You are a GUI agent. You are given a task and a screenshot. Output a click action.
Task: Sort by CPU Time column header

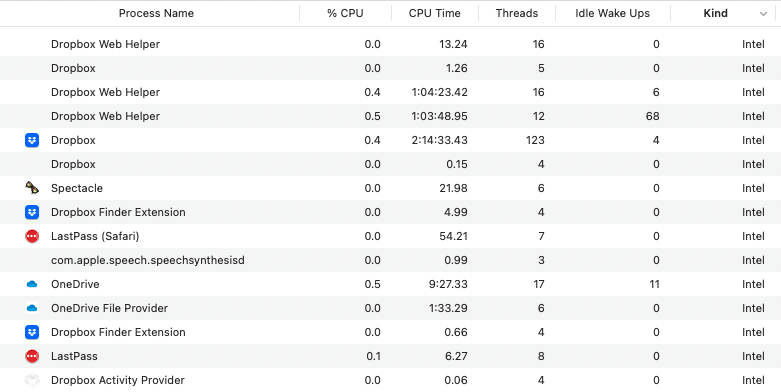(435, 13)
